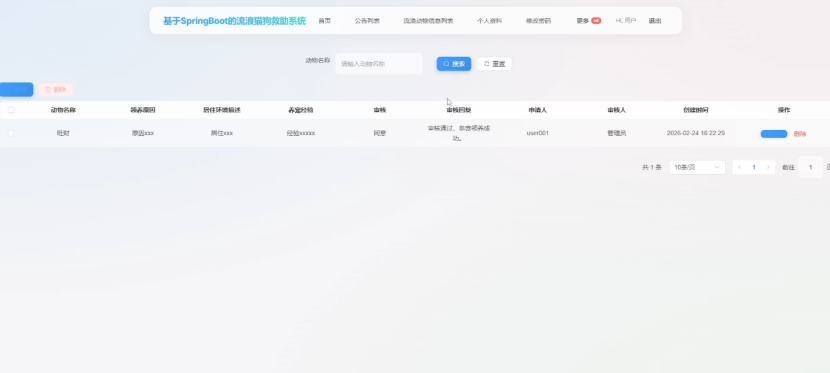Click the 动物名称 column header
This screenshot has width=830, height=373.
63,110
